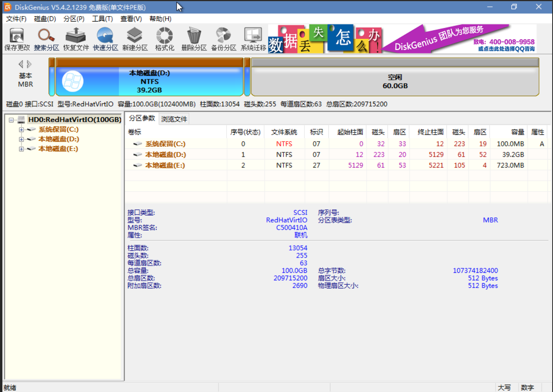Go to previous disk with left arrow
The height and width of the screenshot is (392, 553).
(21, 64)
